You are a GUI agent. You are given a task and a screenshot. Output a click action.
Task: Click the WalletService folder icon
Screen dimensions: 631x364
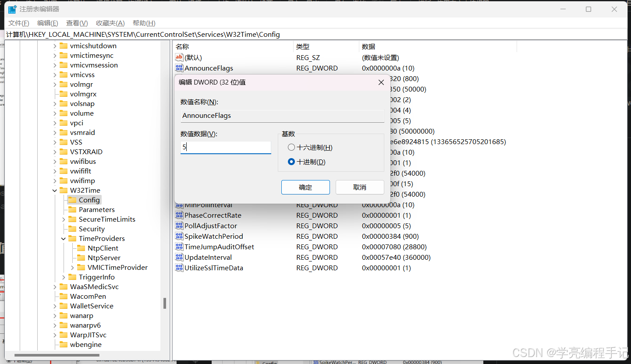pos(63,306)
